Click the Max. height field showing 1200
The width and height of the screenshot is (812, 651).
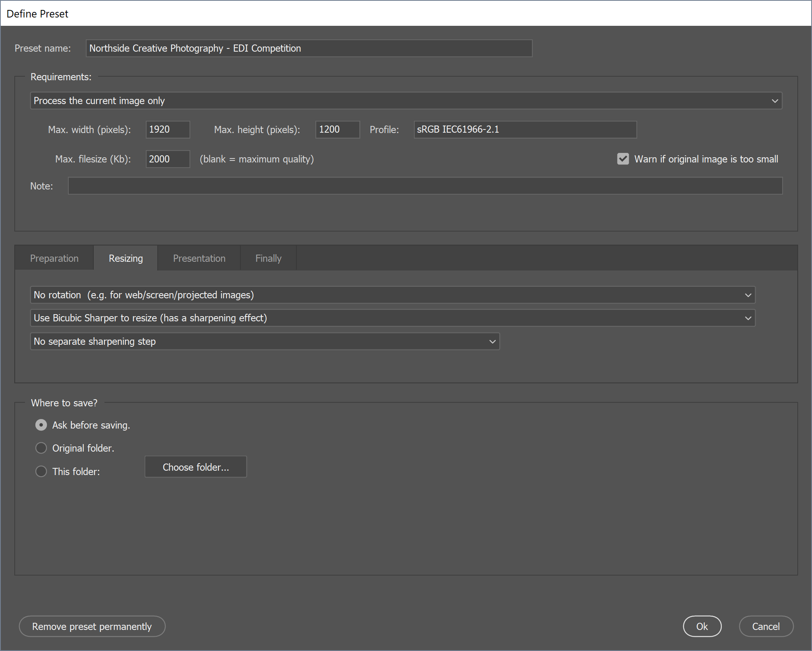pos(337,129)
